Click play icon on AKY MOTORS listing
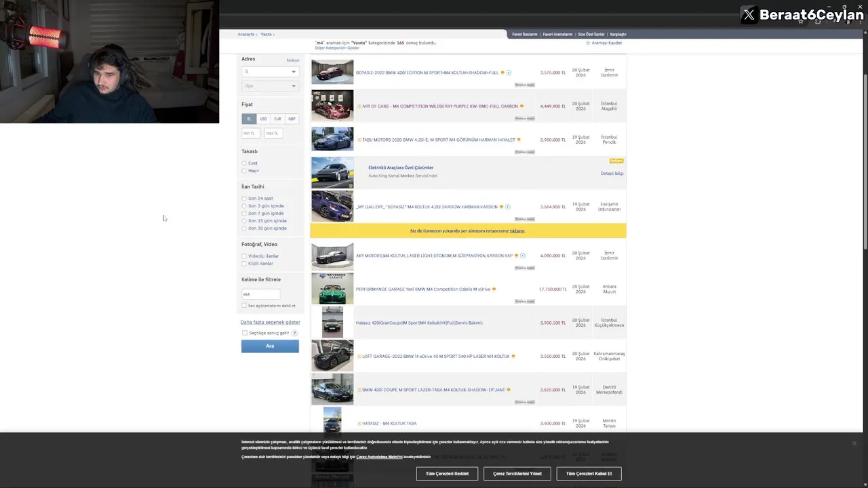868x488 pixels. point(523,256)
